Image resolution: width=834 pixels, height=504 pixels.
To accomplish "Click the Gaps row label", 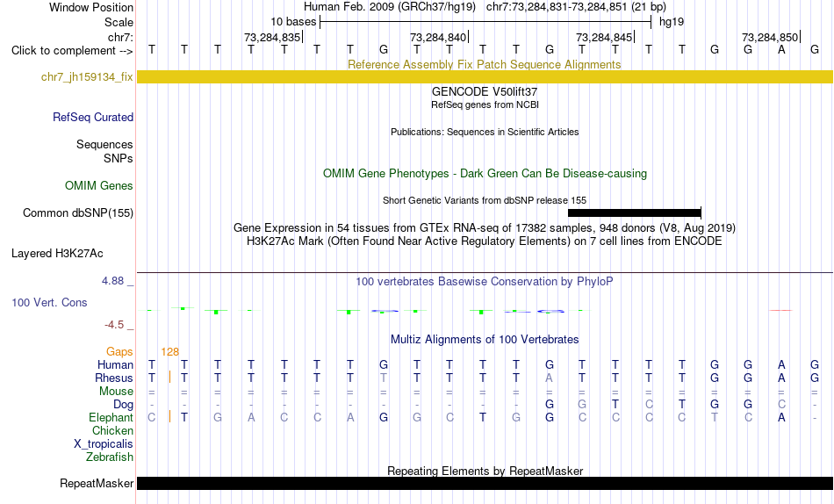I will coord(119,352).
